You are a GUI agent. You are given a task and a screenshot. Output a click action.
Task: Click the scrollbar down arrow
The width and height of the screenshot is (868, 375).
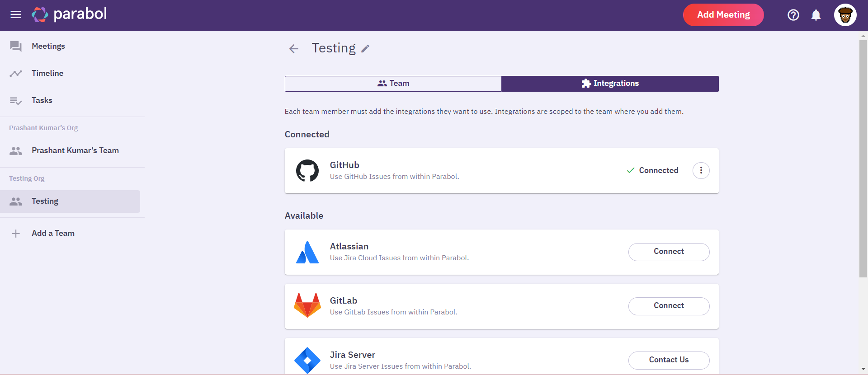coord(863,369)
